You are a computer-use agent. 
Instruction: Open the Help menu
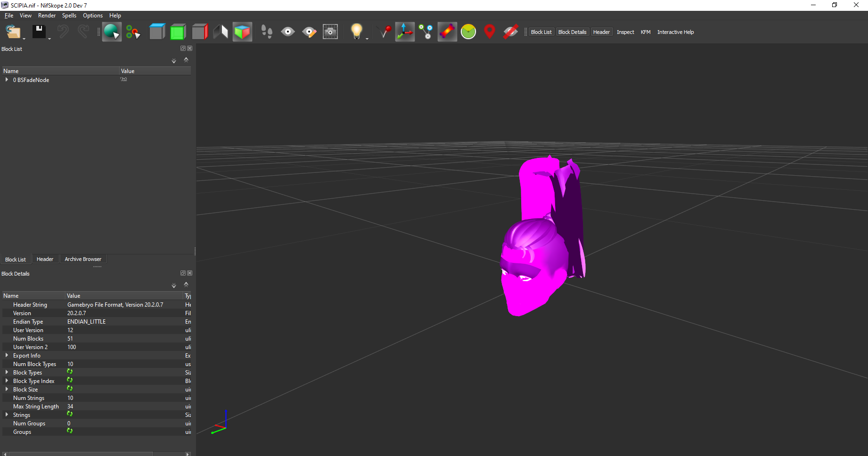(115, 16)
